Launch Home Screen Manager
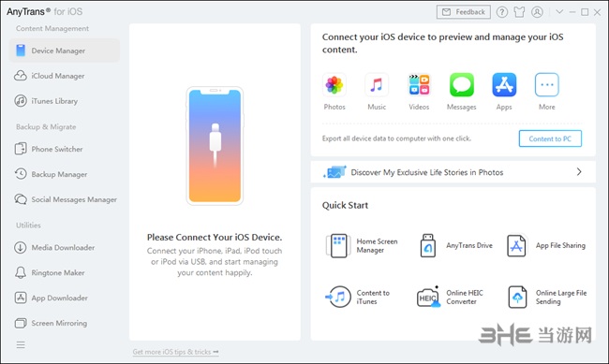The image size is (609, 364). pyautogui.click(x=362, y=246)
